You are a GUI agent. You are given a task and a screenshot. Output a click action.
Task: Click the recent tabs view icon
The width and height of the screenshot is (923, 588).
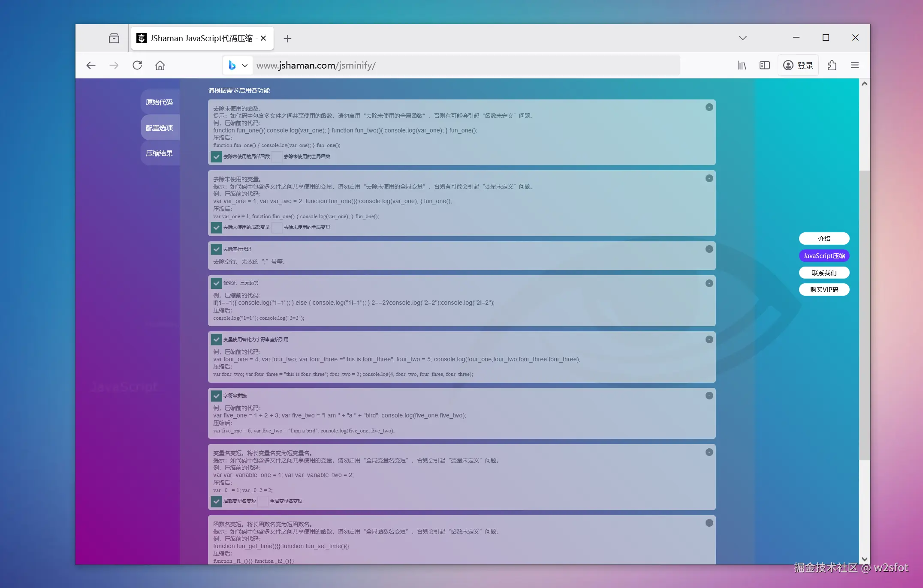[x=114, y=39]
